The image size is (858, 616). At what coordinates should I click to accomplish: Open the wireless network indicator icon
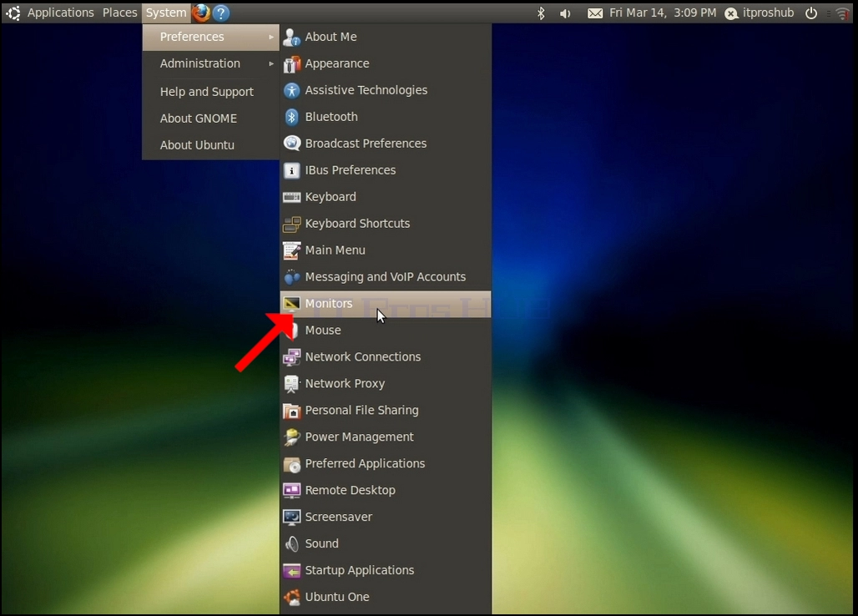tap(842, 13)
